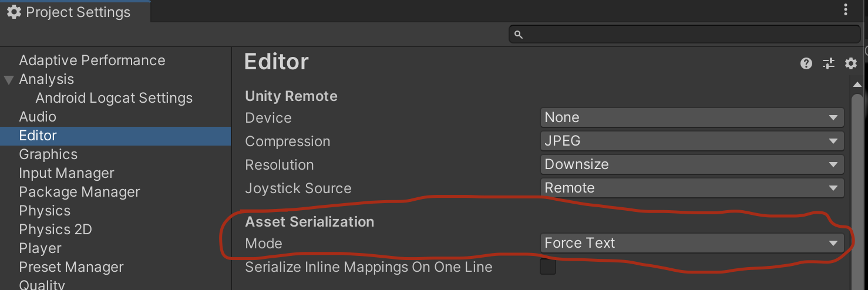This screenshot has width=868, height=290.
Task: Open the Unity Remote Device dropdown
Action: 692,117
